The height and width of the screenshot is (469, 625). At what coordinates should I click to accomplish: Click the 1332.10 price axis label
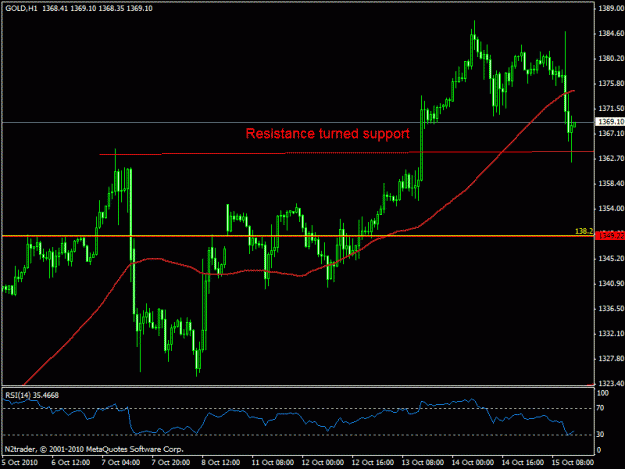611,334
